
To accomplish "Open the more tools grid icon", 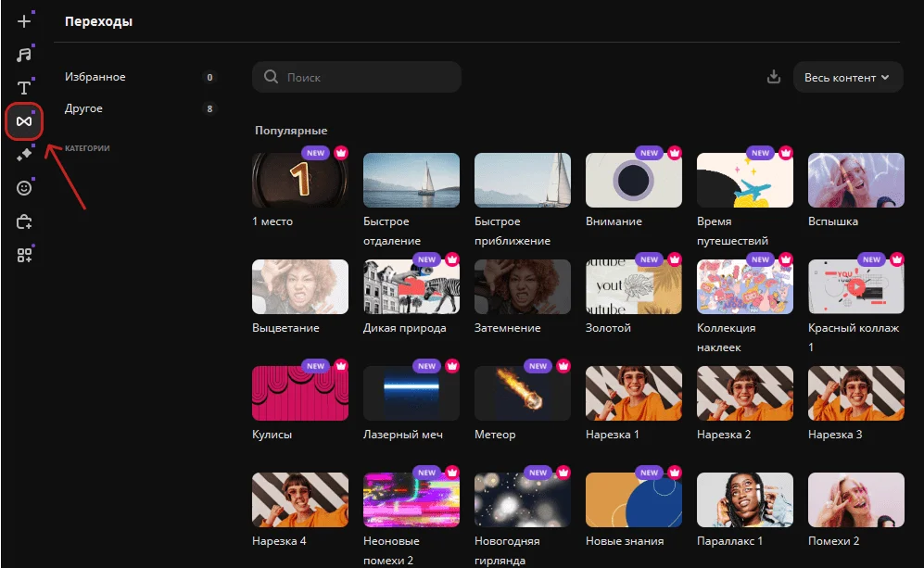I will (x=24, y=255).
